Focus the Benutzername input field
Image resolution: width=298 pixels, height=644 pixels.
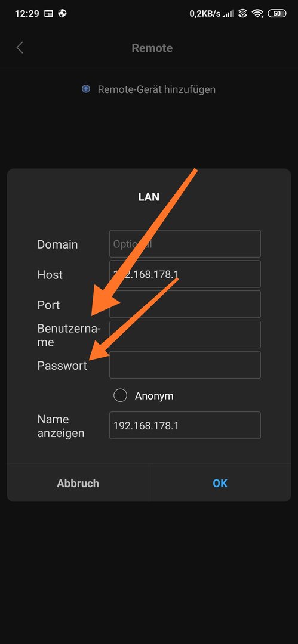point(185,335)
